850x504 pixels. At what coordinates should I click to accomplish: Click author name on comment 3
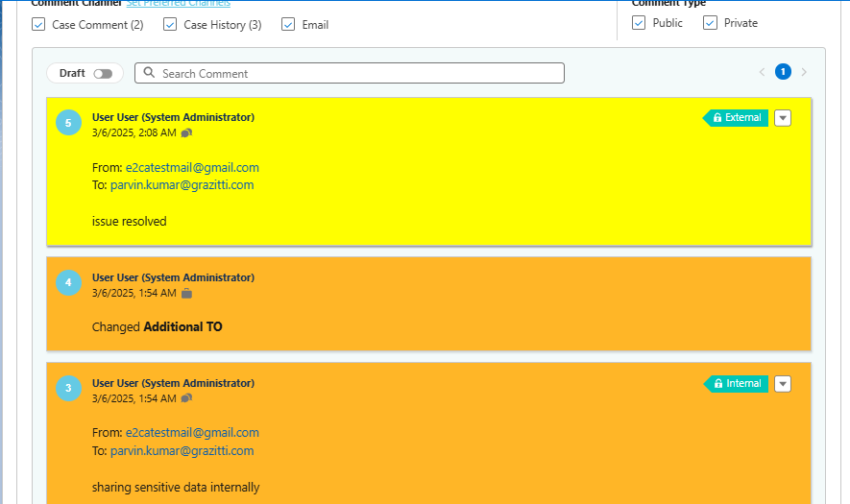pyautogui.click(x=173, y=383)
